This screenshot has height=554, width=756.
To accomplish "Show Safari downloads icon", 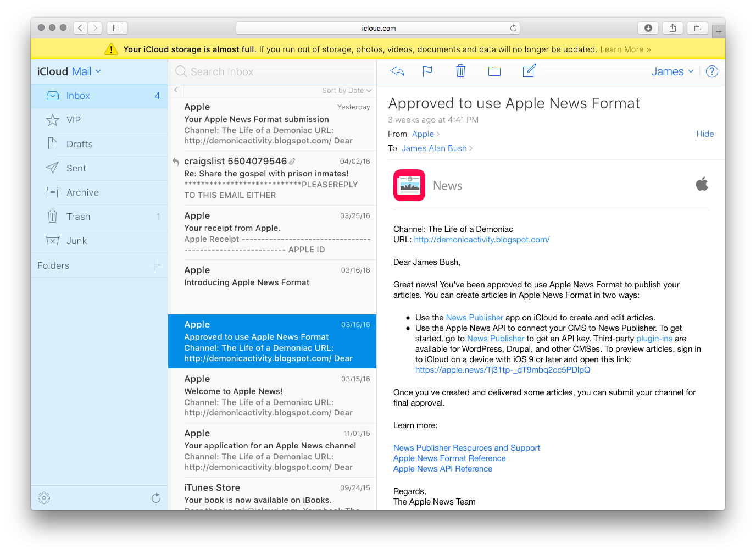I will pos(648,28).
